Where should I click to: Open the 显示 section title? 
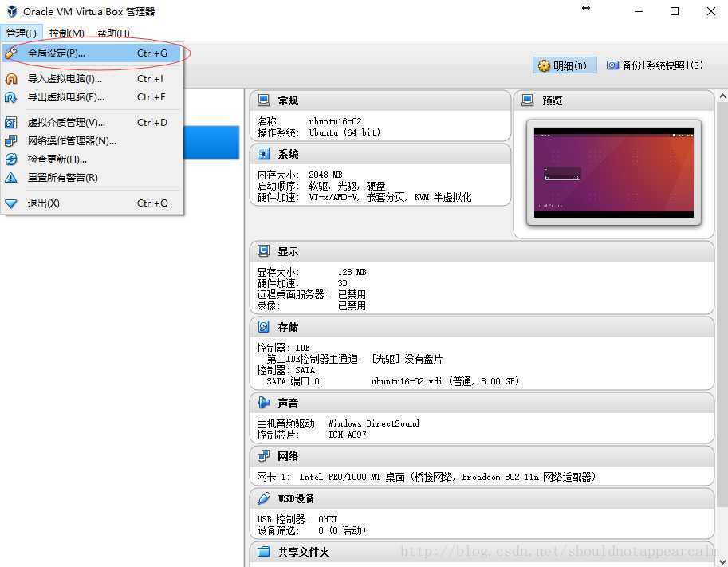tap(288, 252)
